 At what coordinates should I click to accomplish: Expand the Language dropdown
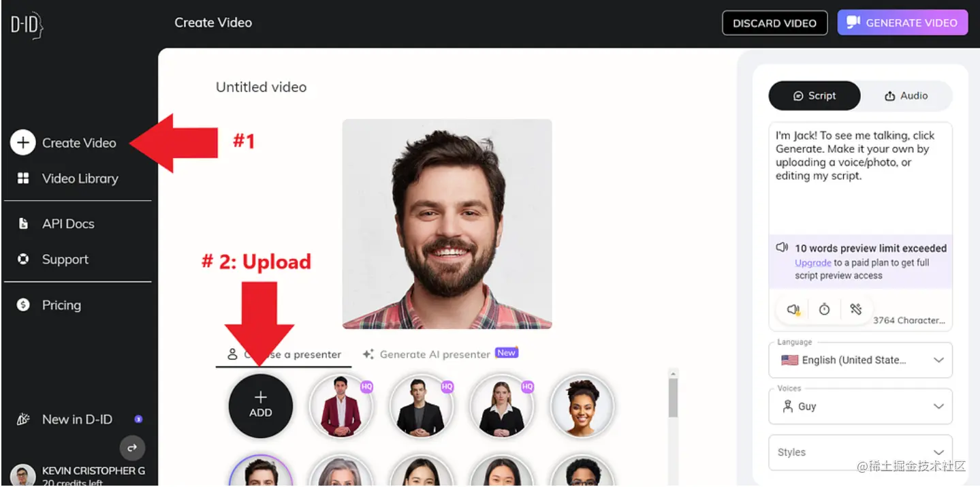(x=860, y=360)
